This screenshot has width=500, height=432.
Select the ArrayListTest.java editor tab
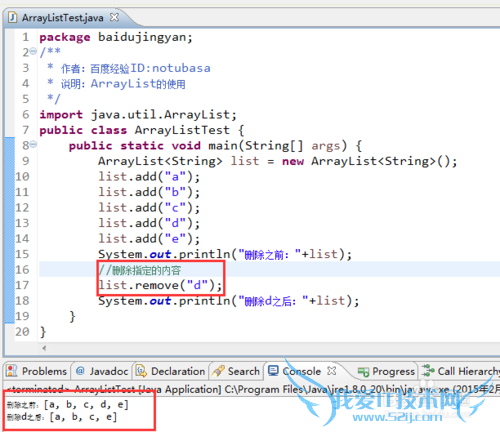pos(63,17)
